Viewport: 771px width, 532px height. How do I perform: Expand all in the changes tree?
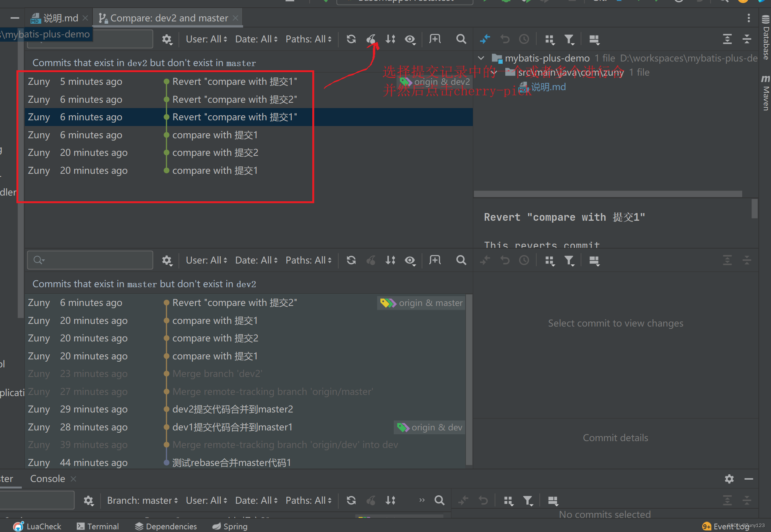(727, 39)
